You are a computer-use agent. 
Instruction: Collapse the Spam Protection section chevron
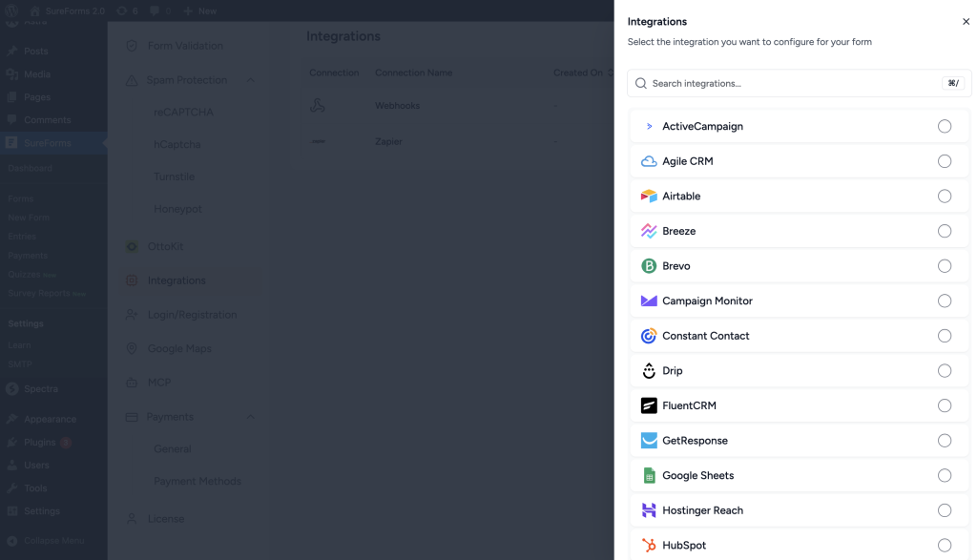pos(251,80)
